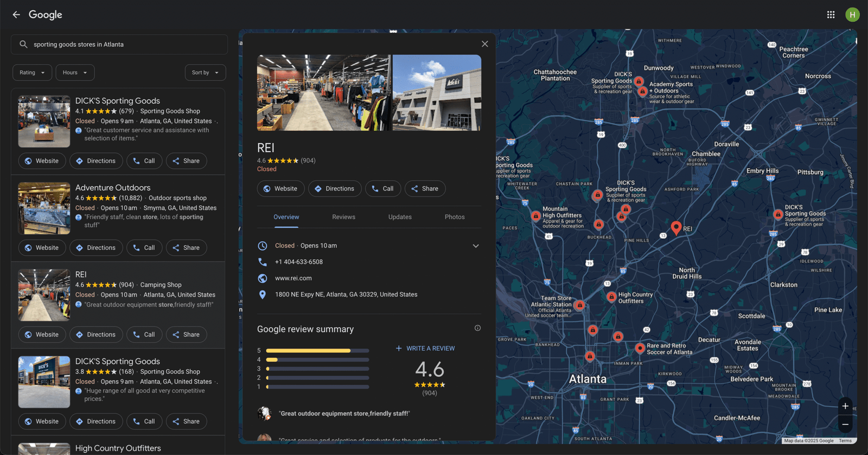Click the location pin icon beside REI address
The width and height of the screenshot is (868, 455).
coord(263,295)
